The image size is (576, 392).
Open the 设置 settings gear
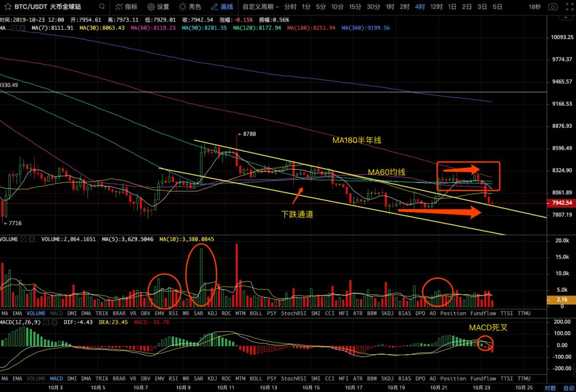point(158,7)
